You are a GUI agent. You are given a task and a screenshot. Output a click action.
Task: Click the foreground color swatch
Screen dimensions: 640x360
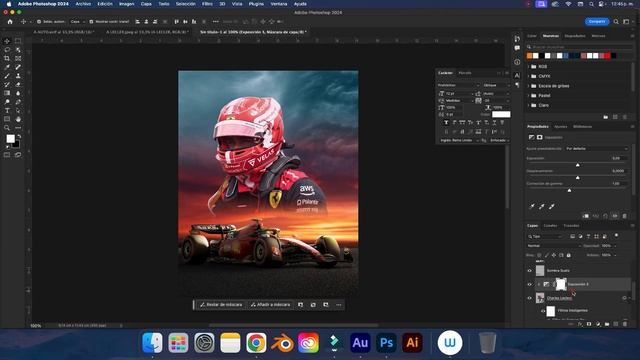10,139
